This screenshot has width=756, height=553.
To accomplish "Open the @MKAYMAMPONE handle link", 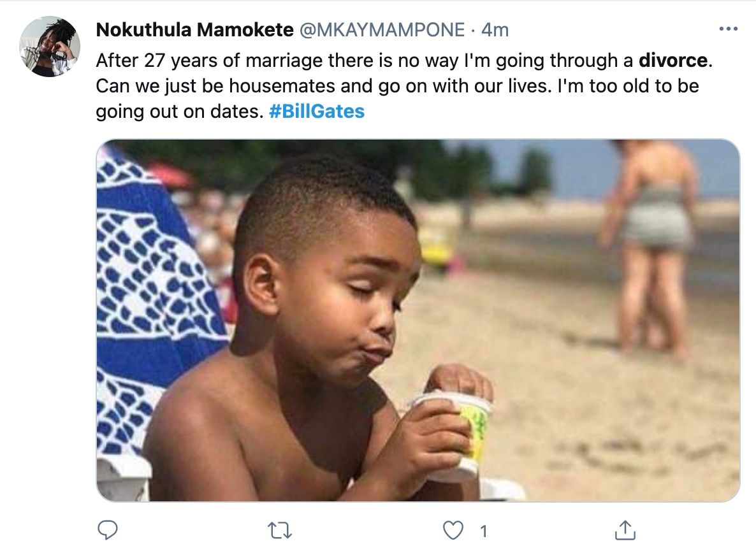I will point(382,30).
